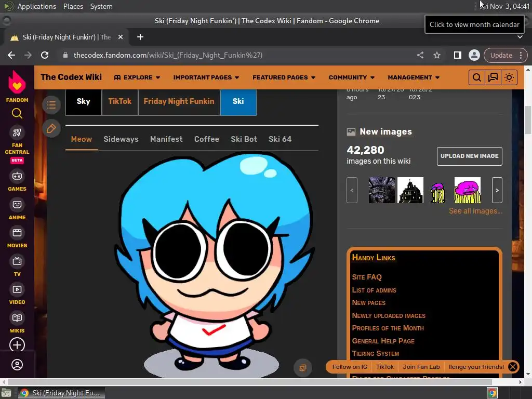The width and height of the screenshot is (532, 399).
Task: Click the start-a-wiki plus icon
Action: pyautogui.click(x=17, y=345)
